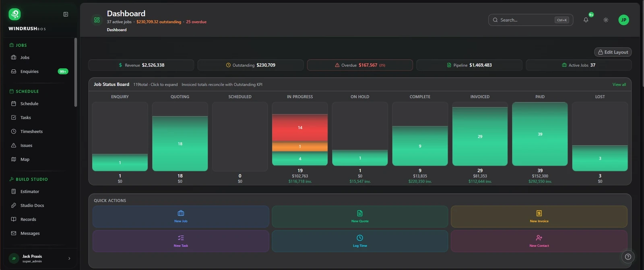The width and height of the screenshot is (644, 270).
Task: Click the Edit Layout button
Action: pos(613,52)
